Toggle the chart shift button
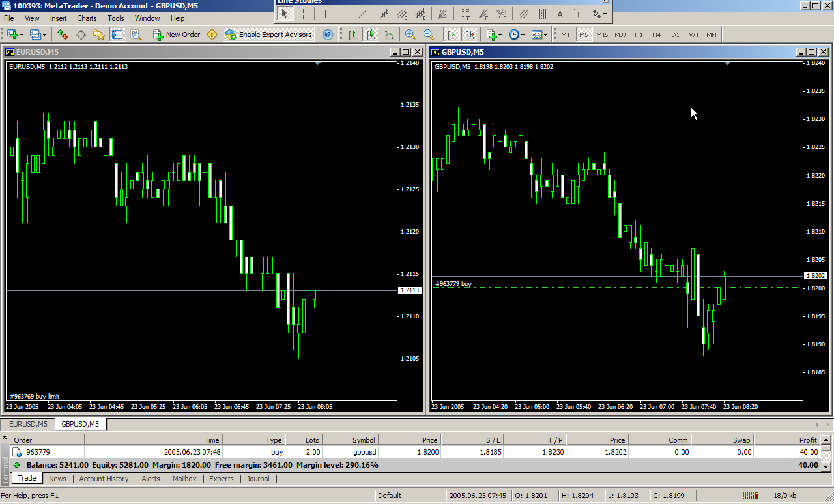The image size is (834, 504). click(468, 35)
